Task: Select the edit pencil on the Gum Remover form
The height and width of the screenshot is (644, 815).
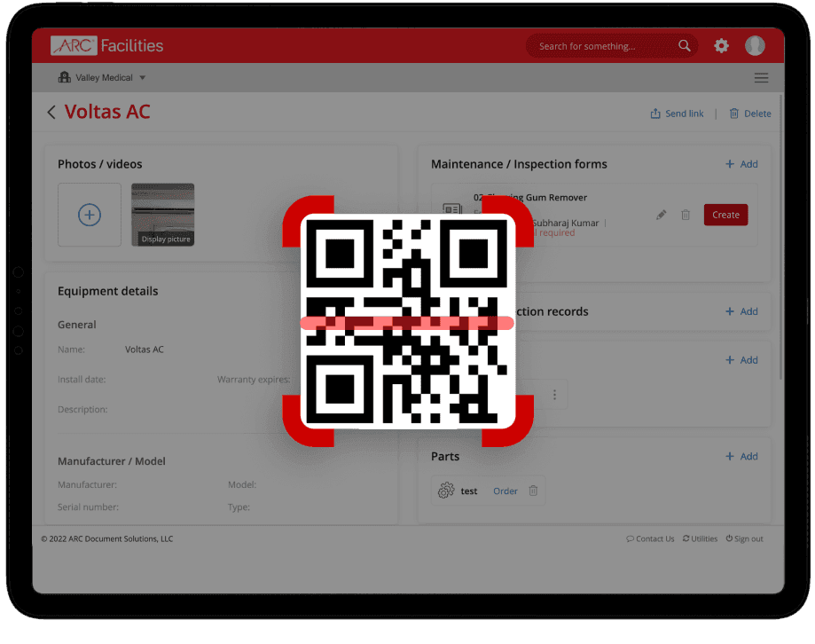Action: click(662, 215)
